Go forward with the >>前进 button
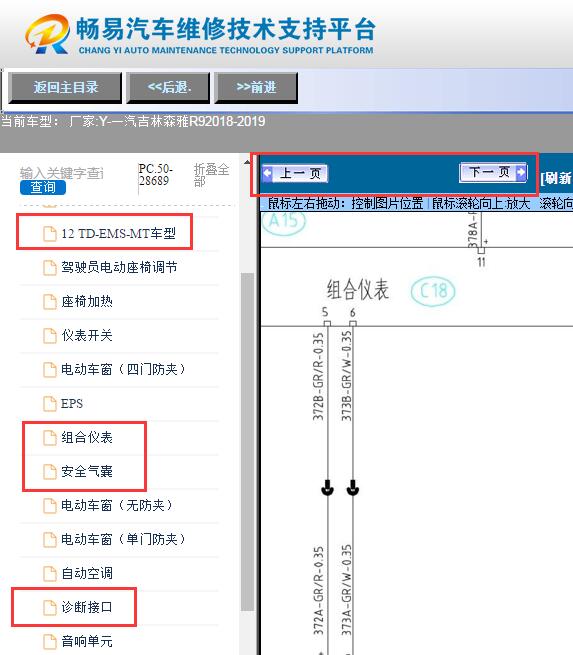This screenshot has height=655, width=573. pos(256,88)
